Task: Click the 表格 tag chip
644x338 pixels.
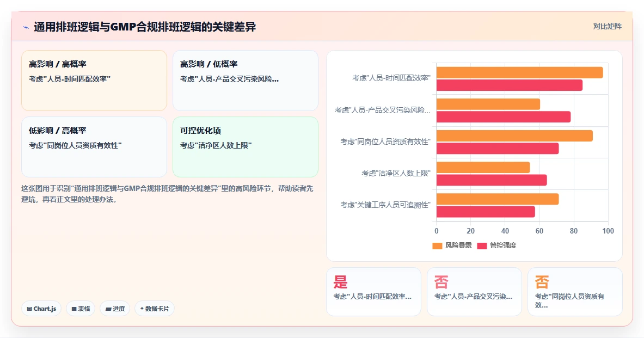Action: coord(81,309)
